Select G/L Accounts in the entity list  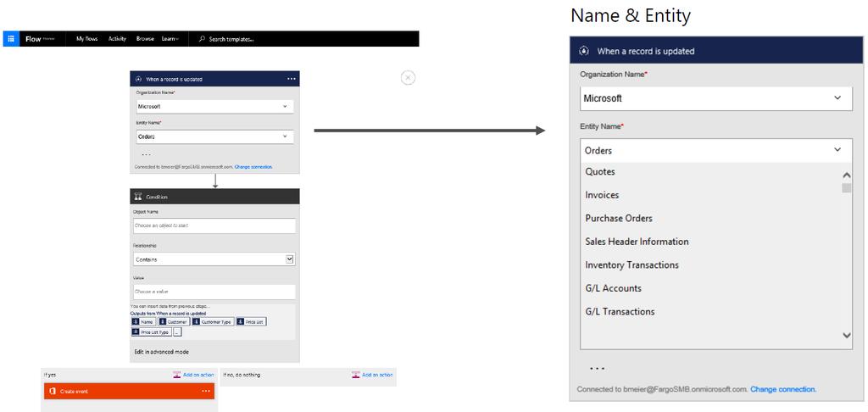[x=614, y=288]
